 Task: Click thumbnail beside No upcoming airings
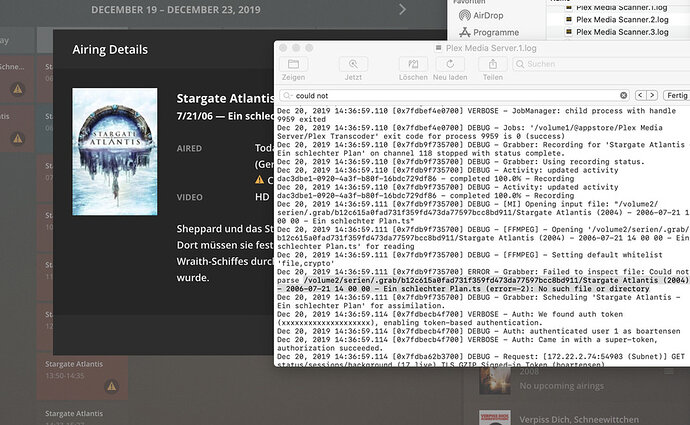(495, 381)
